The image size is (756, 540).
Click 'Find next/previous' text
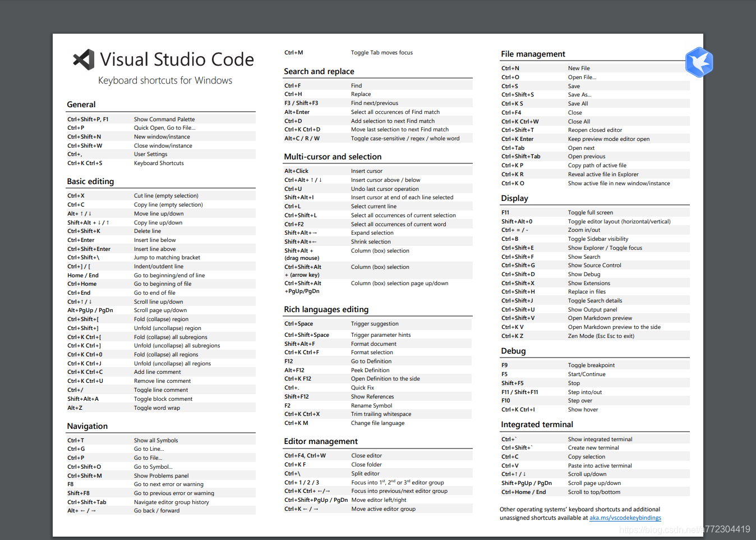coord(375,103)
